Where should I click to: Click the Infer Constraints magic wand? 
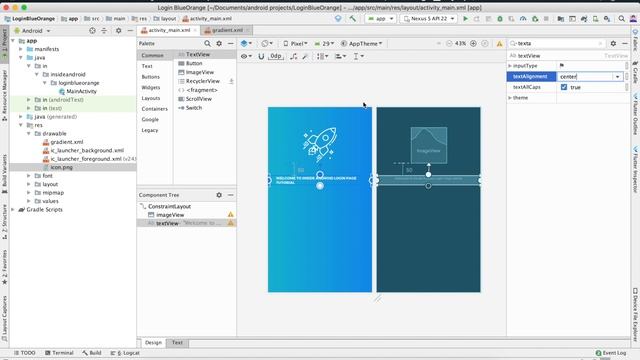(x=305, y=56)
